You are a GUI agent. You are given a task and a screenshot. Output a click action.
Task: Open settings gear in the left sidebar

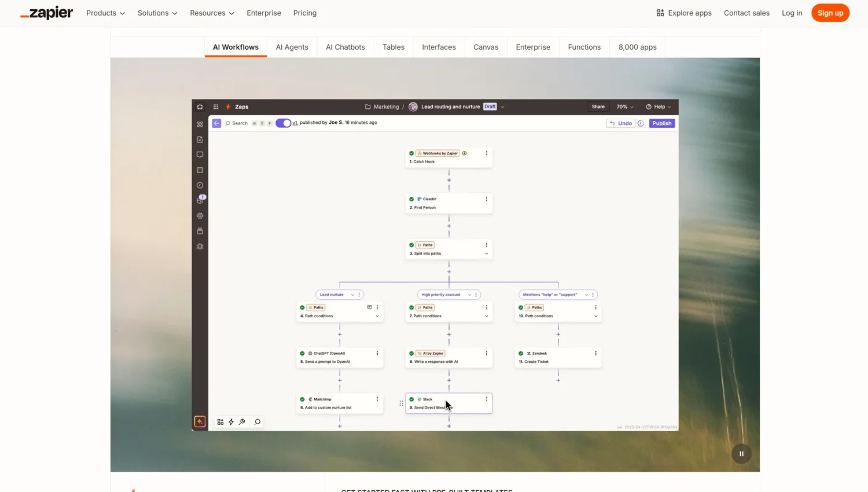[x=200, y=215]
